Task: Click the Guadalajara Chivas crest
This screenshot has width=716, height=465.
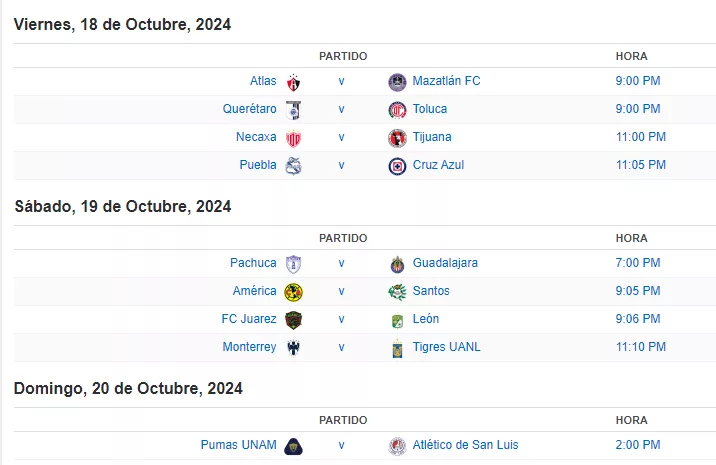Action: [x=397, y=264]
